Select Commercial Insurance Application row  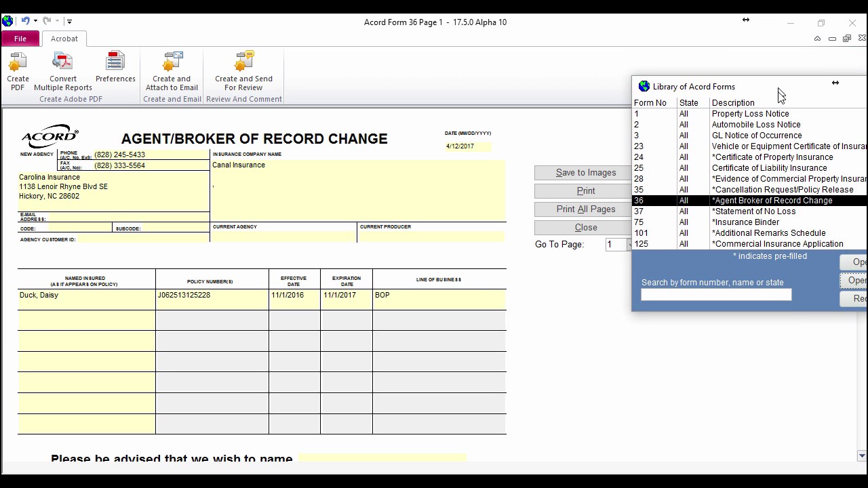pos(749,244)
